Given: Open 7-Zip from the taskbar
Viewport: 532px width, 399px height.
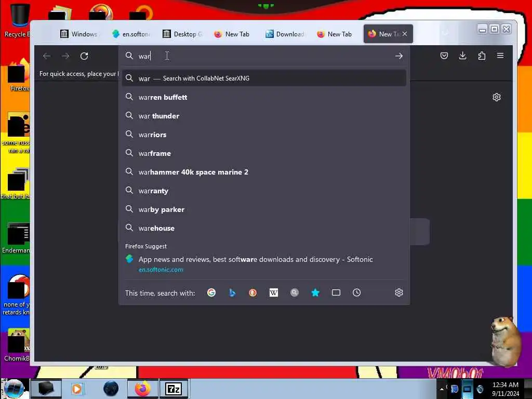Looking at the screenshot, I should [x=174, y=389].
